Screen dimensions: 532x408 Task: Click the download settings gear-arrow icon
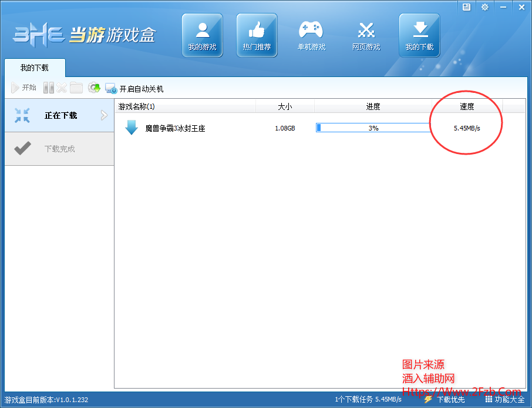click(x=94, y=88)
